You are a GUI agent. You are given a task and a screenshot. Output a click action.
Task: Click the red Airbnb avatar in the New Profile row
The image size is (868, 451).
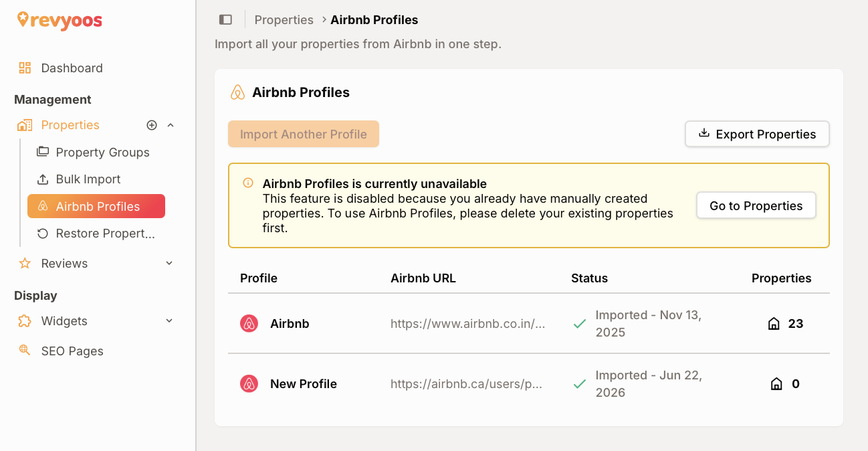[249, 383]
